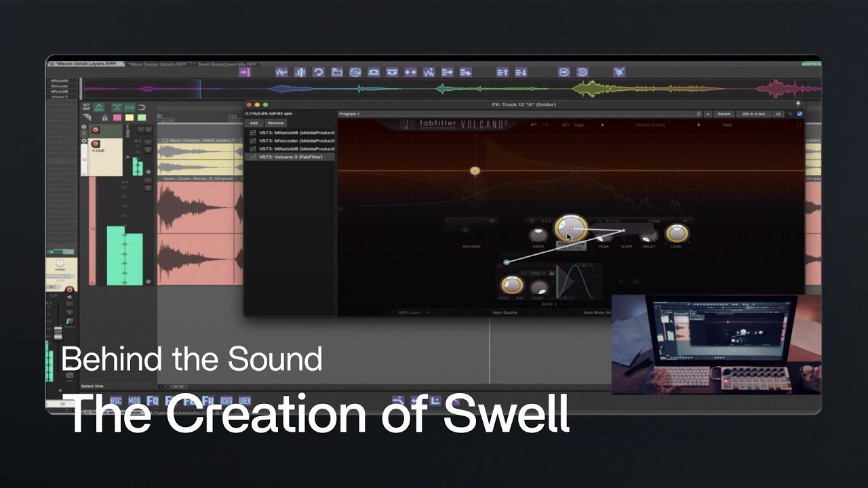Open the XLFO 1 name dropdown
The width and height of the screenshot is (868, 488).
pyautogui.click(x=551, y=304)
